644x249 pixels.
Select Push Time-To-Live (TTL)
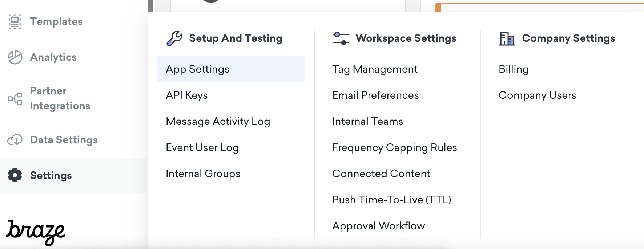(391, 200)
